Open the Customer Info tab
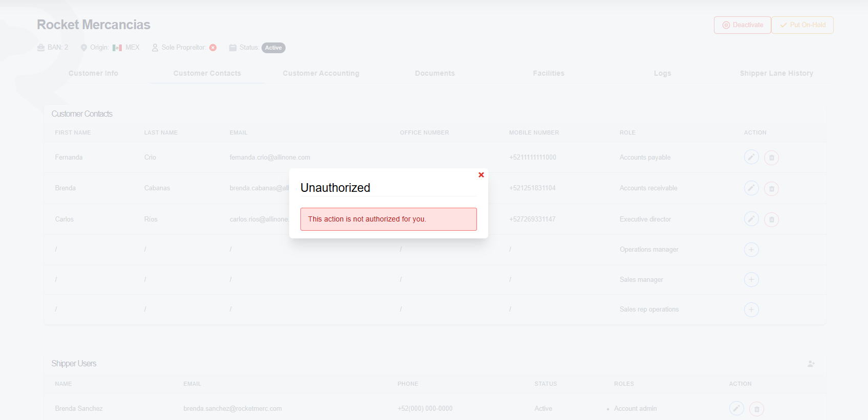This screenshot has width=868, height=420. pyautogui.click(x=93, y=73)
